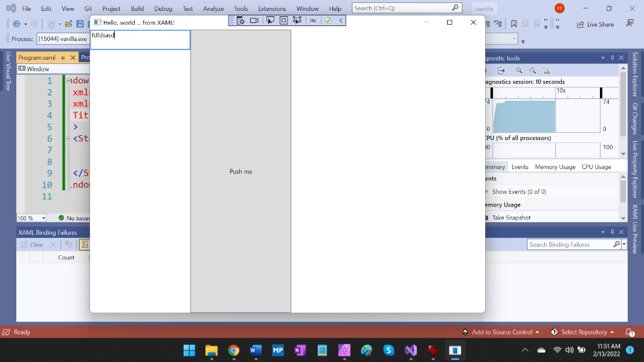
Task: Expand the Diagnostic Tools window options arrow
Action: 602,58
